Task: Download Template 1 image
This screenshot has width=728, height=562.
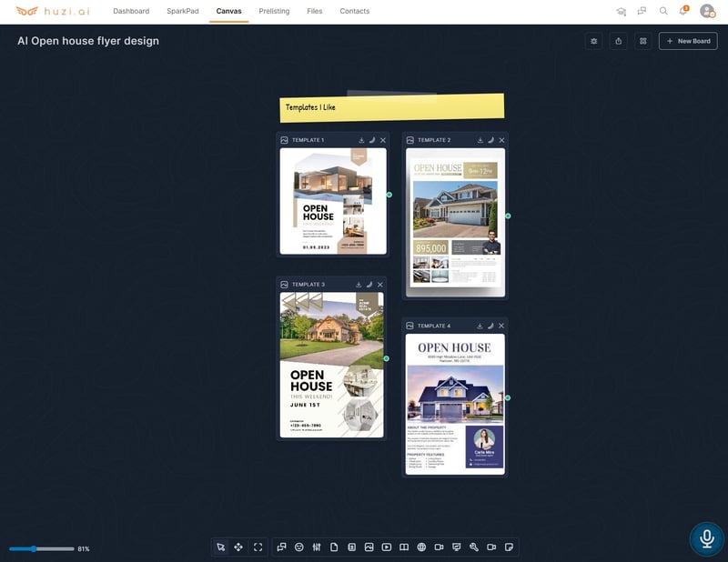Action: pyautogui.click(x=361, y=140)
